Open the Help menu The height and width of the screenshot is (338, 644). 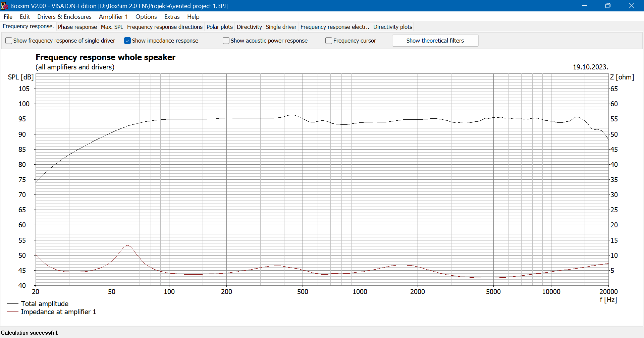point(193,17)
